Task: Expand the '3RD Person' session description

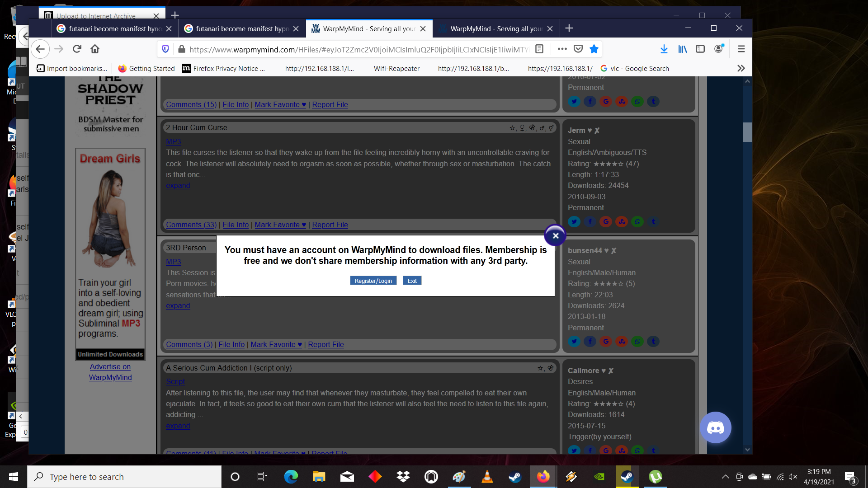Action: 178,305
